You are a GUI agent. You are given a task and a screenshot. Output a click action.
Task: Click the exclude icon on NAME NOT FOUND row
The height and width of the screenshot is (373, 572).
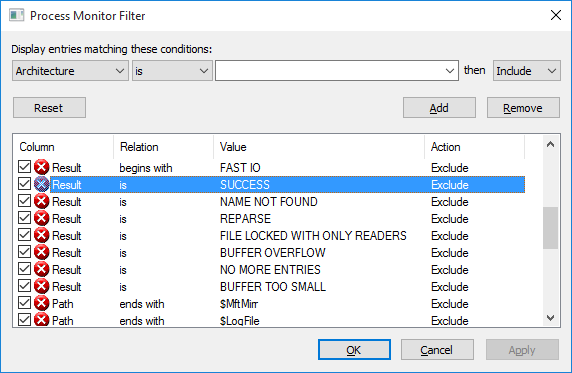click(42, 201)
